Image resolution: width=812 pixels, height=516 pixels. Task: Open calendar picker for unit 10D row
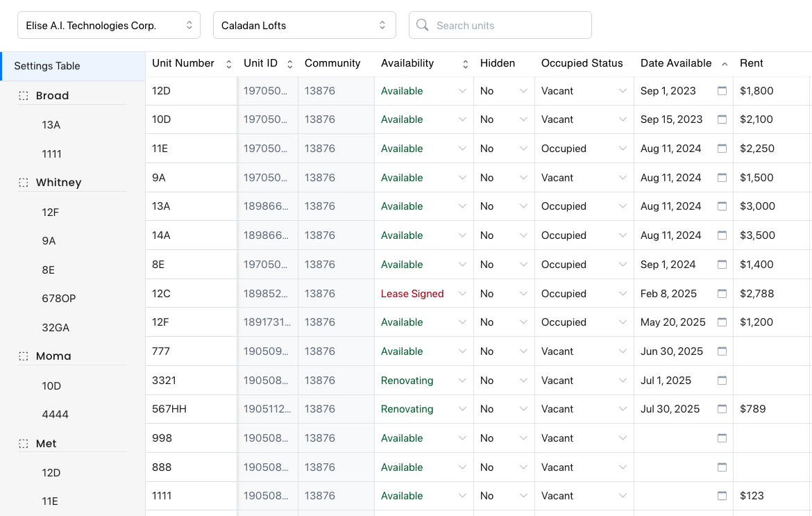pos(722,119)
